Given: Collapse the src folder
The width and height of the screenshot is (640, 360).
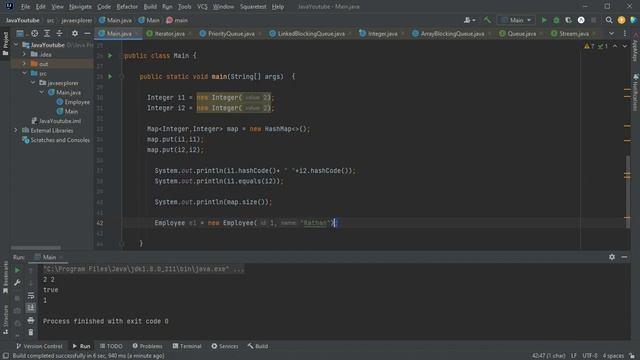Looking at the screenshot, I should pyautogui.click(x=24, y=73).
